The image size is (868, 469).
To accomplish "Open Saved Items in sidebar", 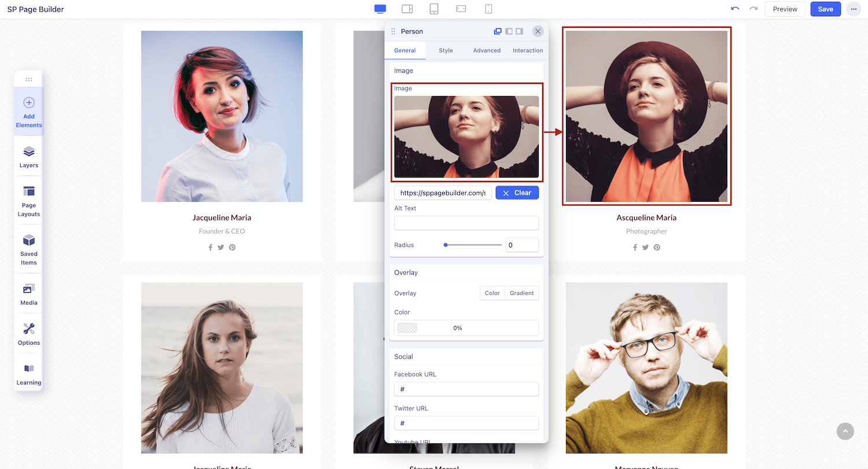I will coord(29,249).
